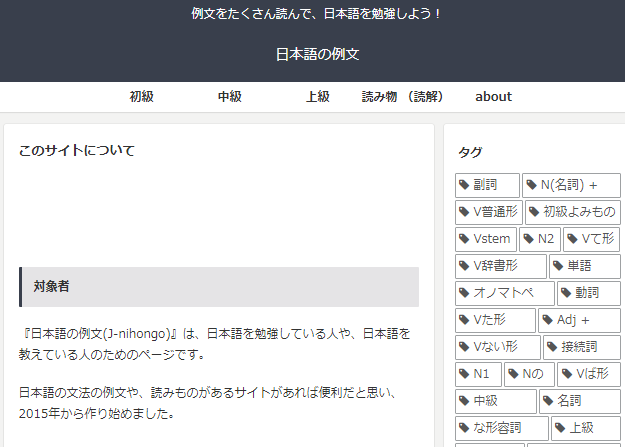Click the tag icon beside N1
Image resolution: width=625 pixels, height=447 pixels.
[x=464, y=374]
